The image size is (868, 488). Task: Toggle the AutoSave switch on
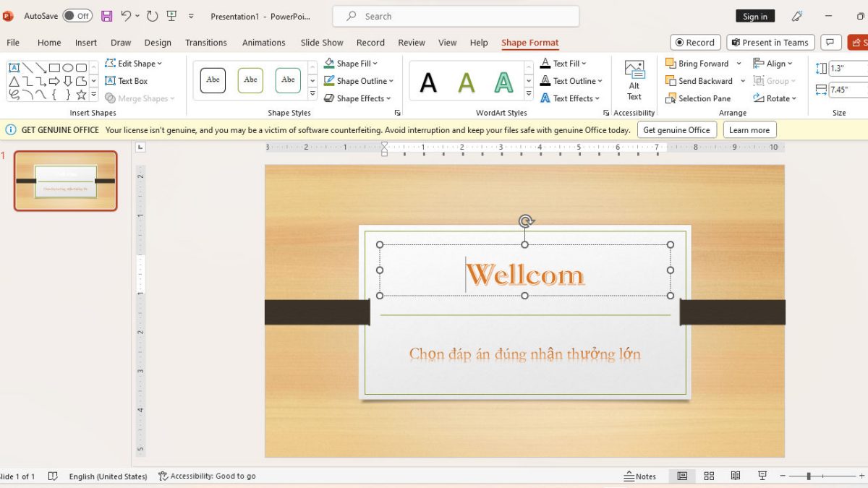[77, 15]
